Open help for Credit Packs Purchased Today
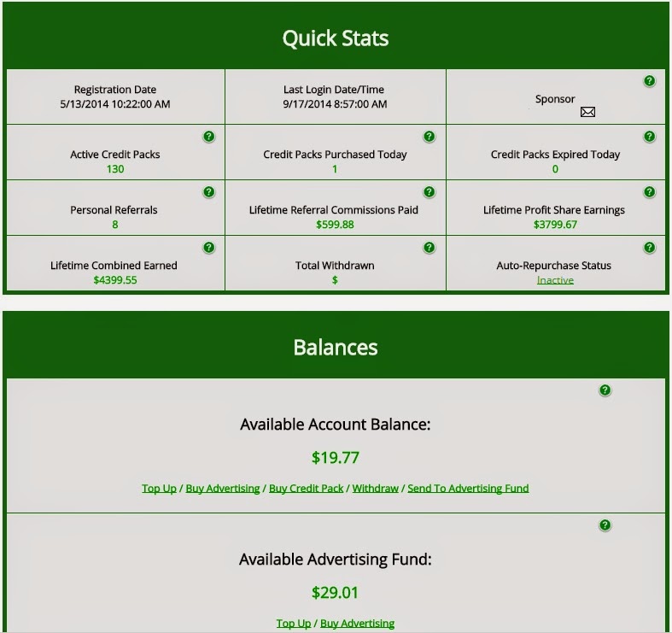 pos(429,137)
